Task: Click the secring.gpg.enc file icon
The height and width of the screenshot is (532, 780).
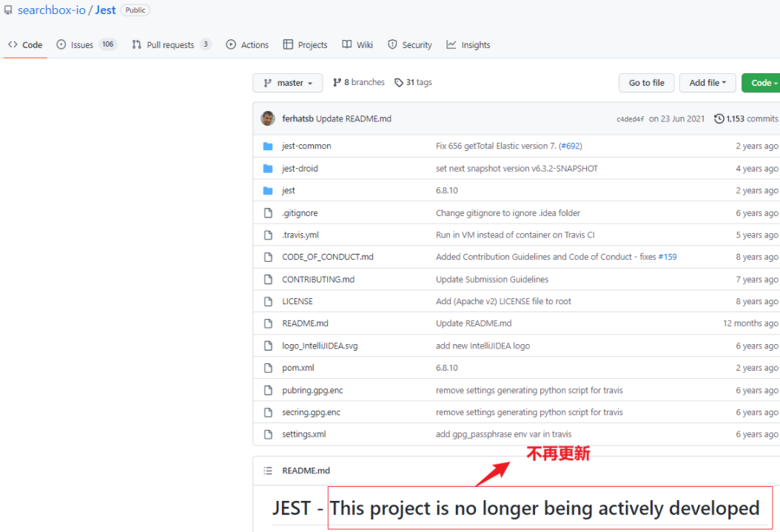Action: point(268,412)
